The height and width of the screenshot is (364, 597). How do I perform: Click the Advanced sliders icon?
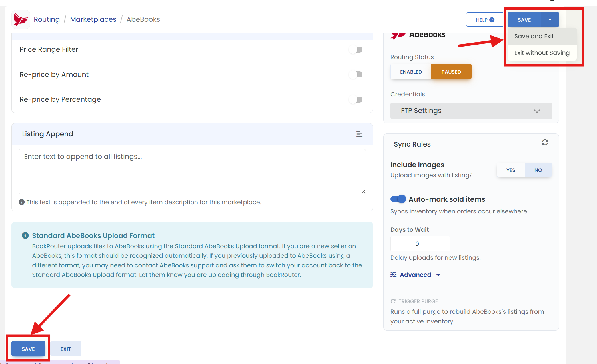[394, 275]
